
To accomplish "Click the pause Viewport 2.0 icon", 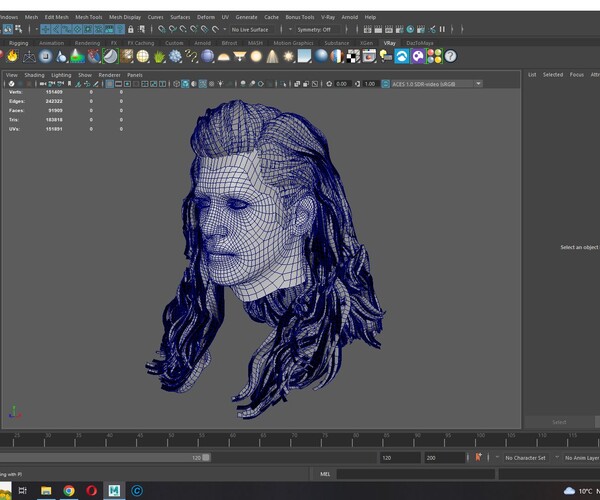I will point(442,29).
